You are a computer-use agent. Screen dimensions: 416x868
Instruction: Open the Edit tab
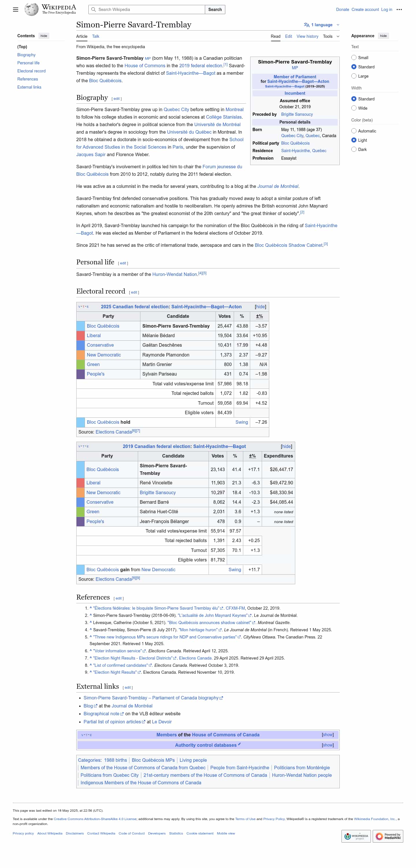click(288, 36)
